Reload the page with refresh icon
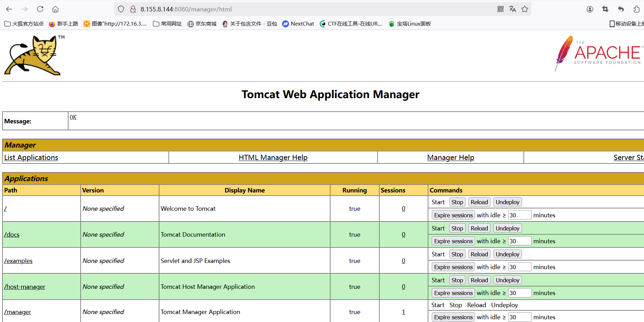Viewport: 644px width, 322px height. click(x=40, y=9)
